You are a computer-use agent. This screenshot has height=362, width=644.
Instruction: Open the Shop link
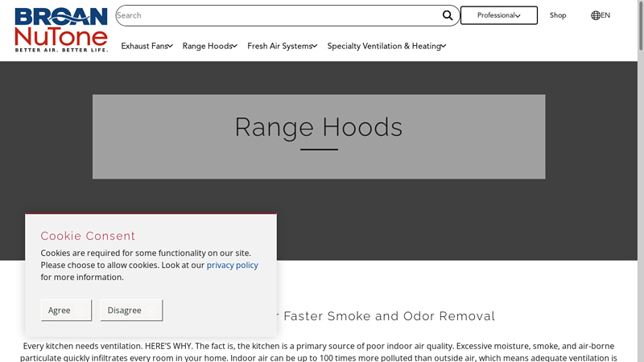coord(558,15)
